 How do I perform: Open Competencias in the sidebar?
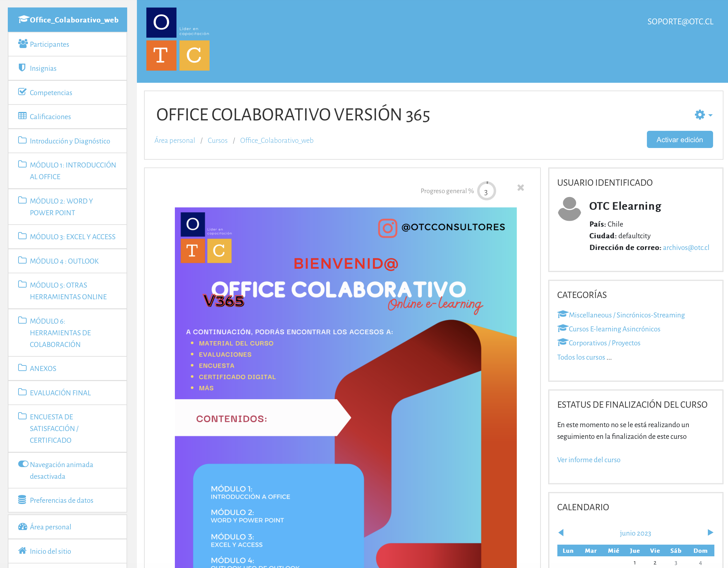coord(67,93)
